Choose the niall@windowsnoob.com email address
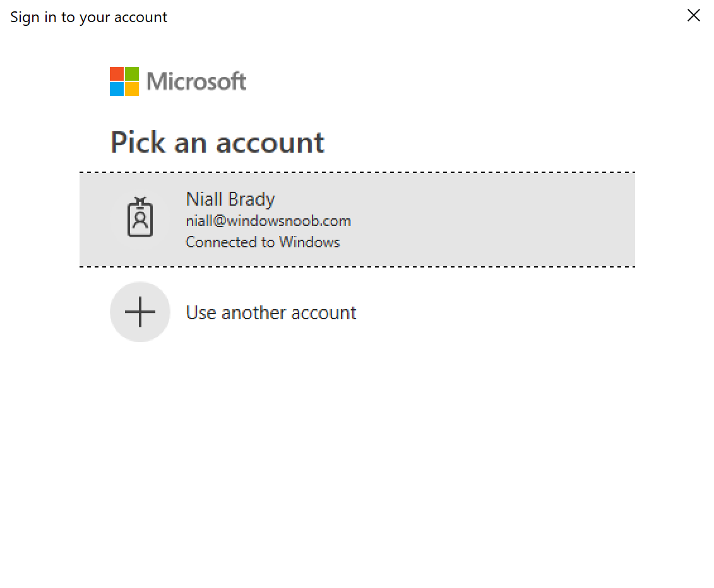This screenshot has height=588, width=714. tap(268, 221)
